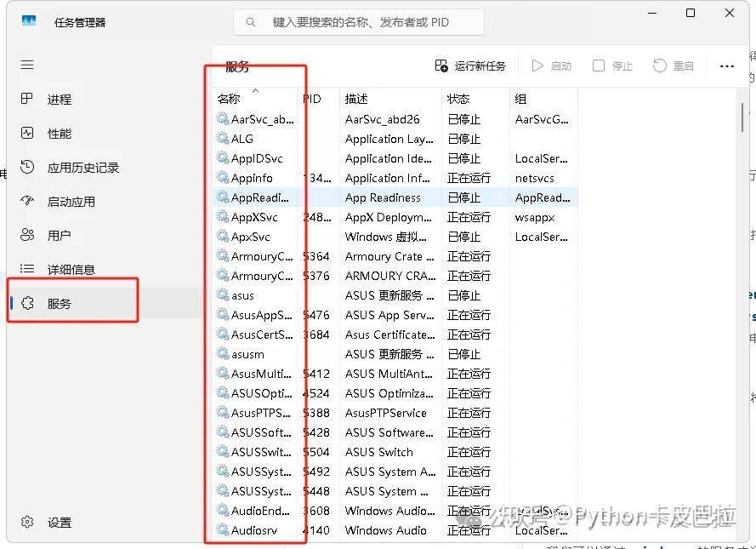Screen dimensions: 756x549
Task: Click the 启动 service button label
Action: 561,66
